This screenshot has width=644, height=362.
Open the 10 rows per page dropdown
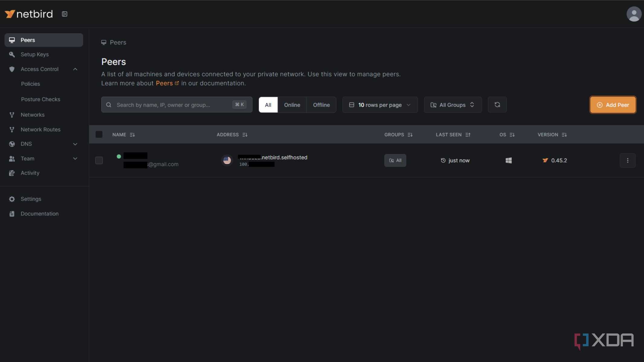(380, 105)
